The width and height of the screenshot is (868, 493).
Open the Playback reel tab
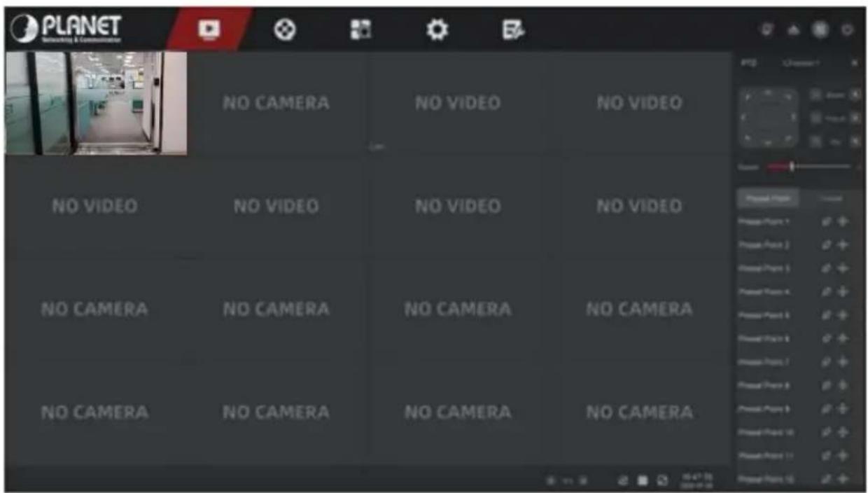284,29
